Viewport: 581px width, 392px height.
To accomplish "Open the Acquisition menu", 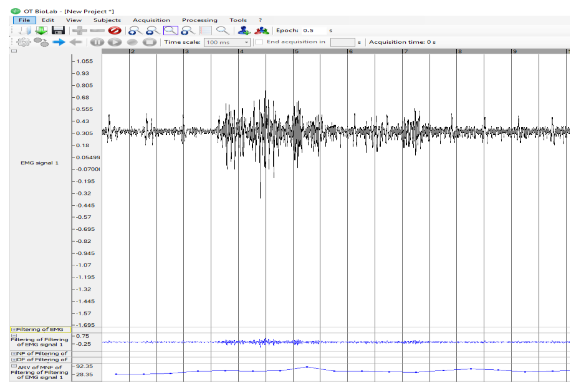I will (151, 20).
